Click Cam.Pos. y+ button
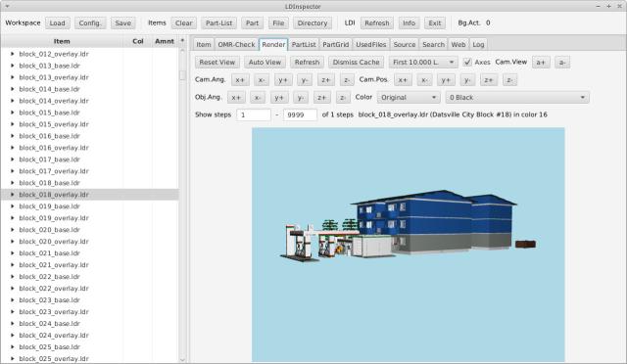The width and height of the screenshot is (627, 364). 446,80
